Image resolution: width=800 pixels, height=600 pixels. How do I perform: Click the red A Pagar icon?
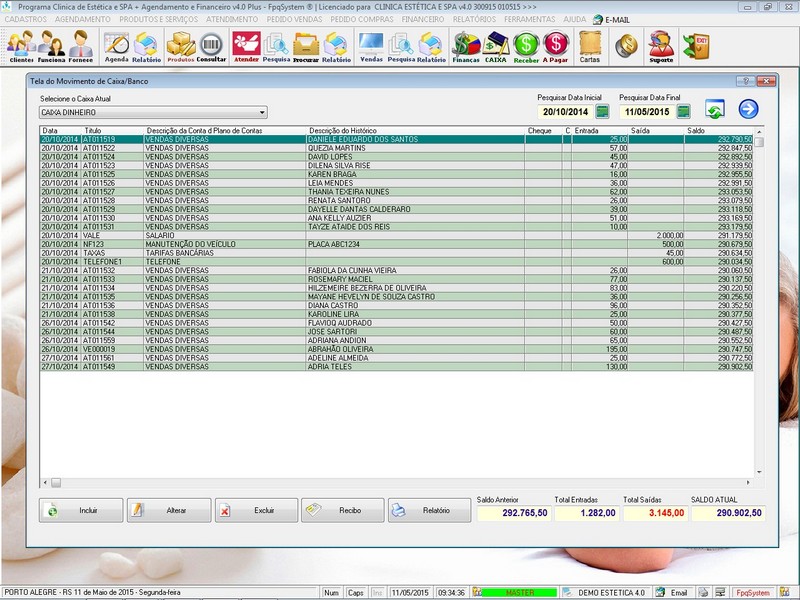pos(556,47)
